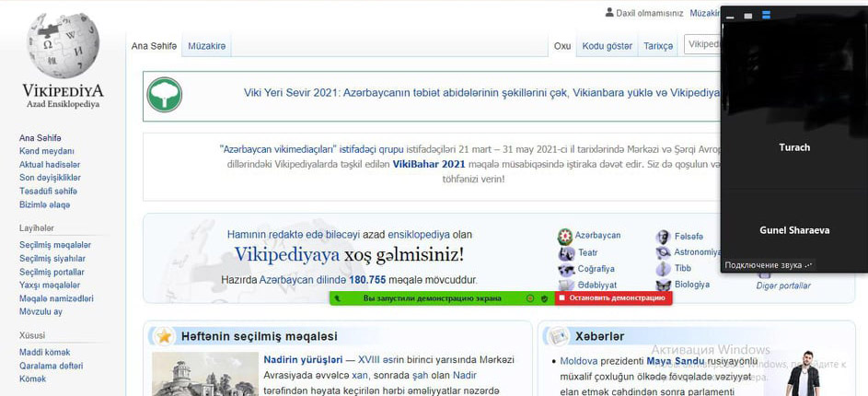Switch to the Oxu tab
Viewport: 868px width, 396px height.
[x=562, y=47]
